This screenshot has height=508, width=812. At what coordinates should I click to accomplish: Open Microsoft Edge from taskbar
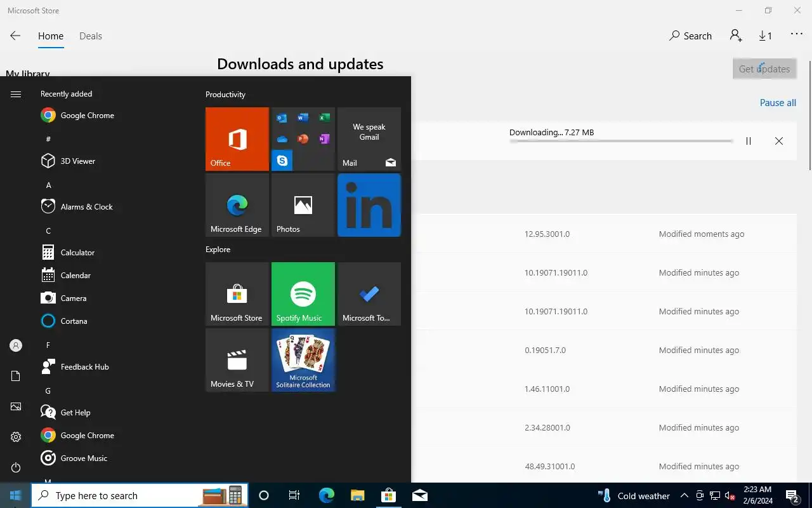point(326,495)
